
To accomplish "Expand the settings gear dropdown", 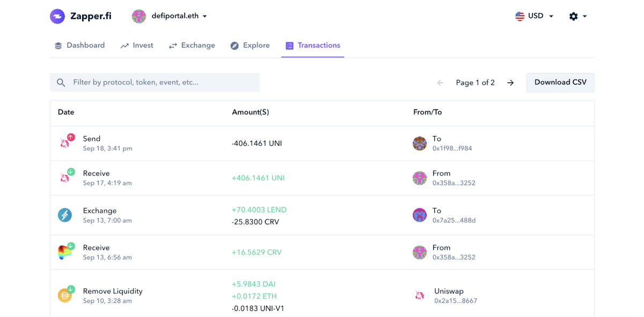I will (x=578, y=16).
